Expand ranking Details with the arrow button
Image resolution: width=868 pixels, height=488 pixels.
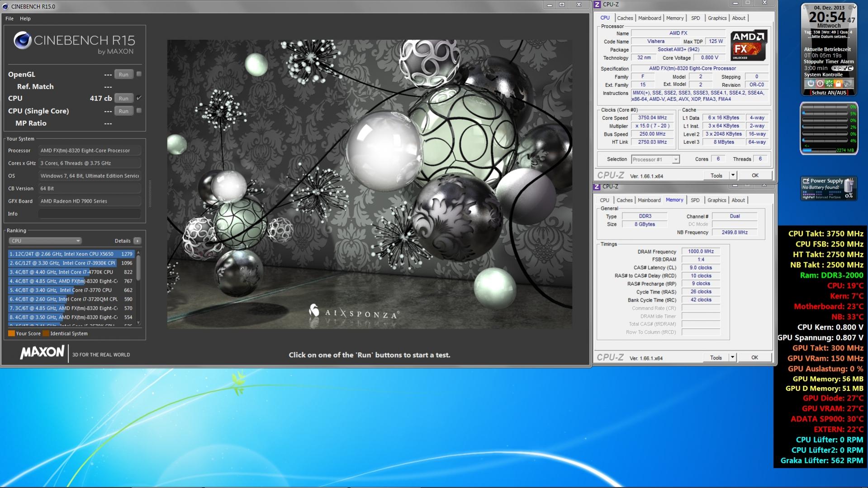pyautogui.click(x=138, y=241)
